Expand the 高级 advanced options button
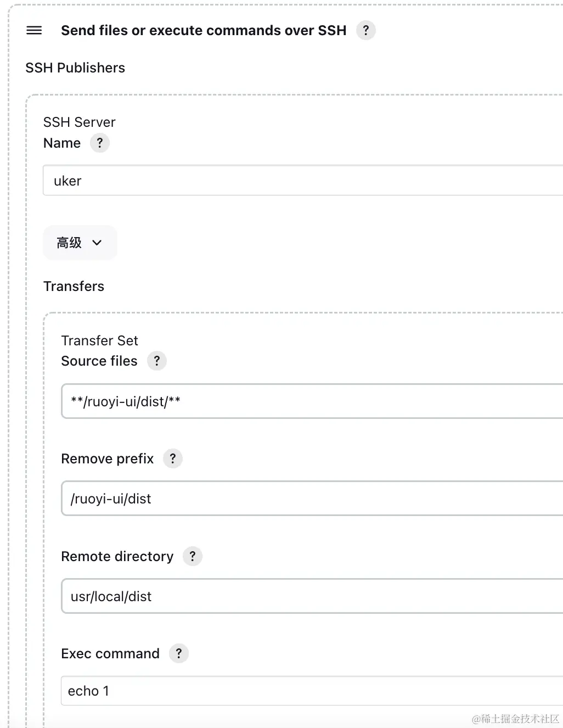Viewport: 563px width, 728px height. [80, 243]
